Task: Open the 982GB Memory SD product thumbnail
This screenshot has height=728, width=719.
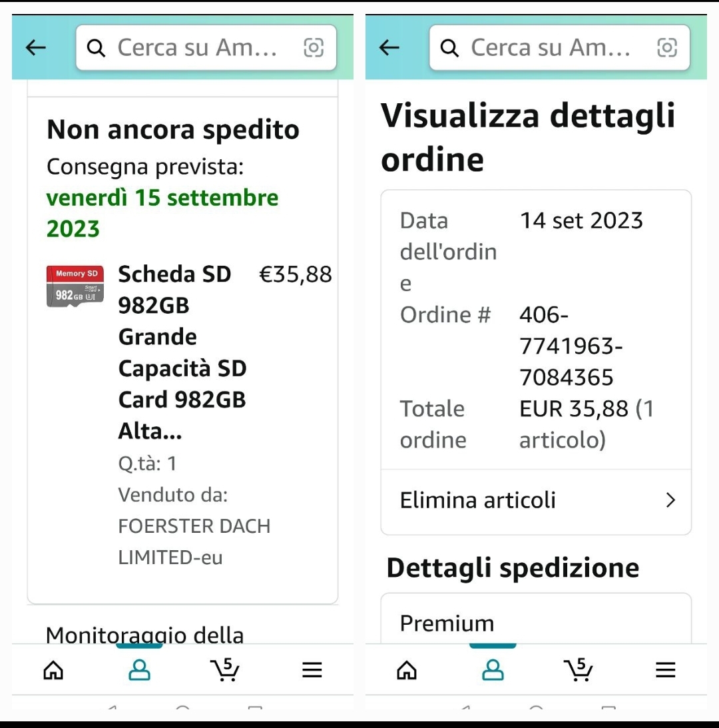Action: tap(75, 286)
